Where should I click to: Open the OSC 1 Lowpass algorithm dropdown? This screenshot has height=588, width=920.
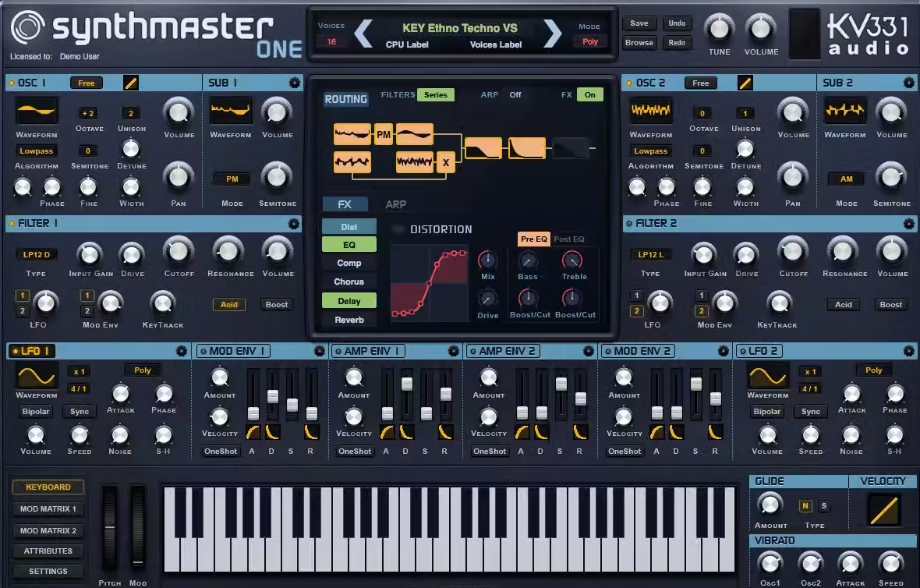pyautogui.click(x=36, y=151)
